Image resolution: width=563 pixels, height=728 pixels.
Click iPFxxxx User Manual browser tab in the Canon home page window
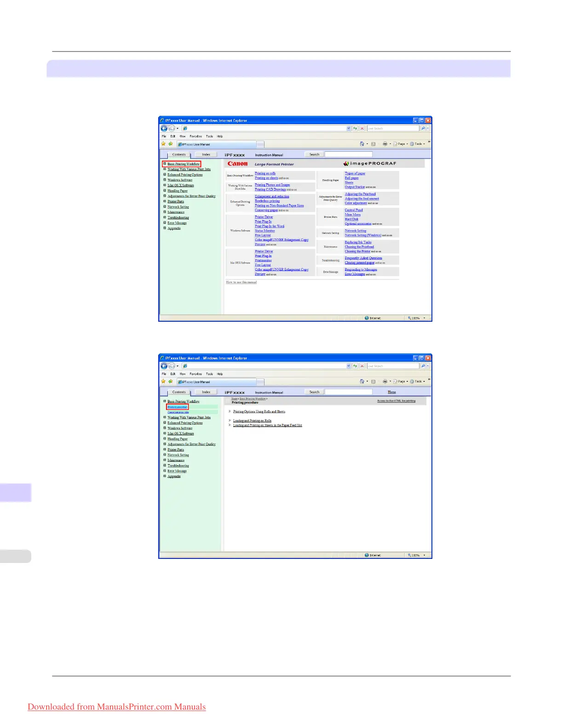pyautogui.click(x=216, y=144)
